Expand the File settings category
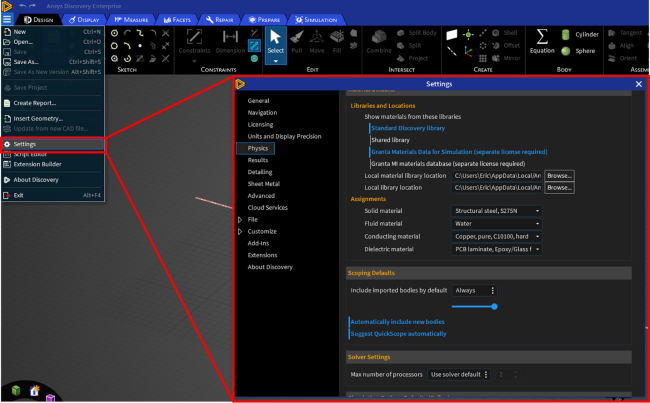 coord(240,220)
